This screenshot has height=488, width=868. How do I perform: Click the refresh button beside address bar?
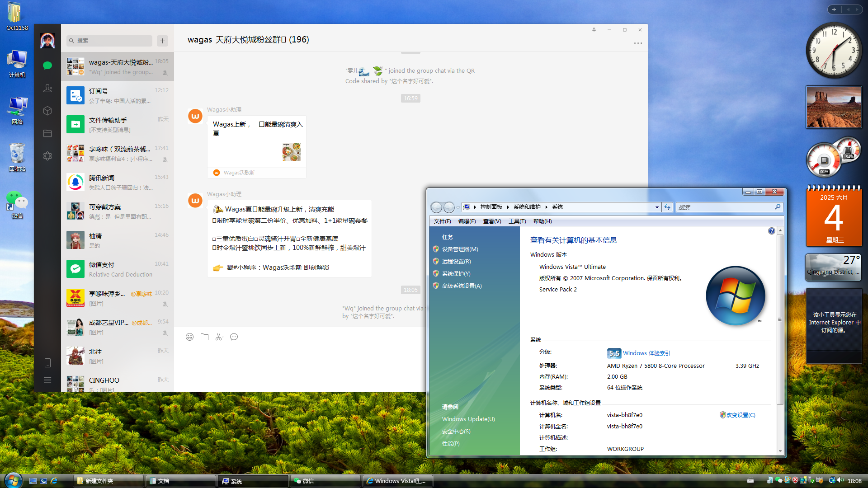(667, 207)
